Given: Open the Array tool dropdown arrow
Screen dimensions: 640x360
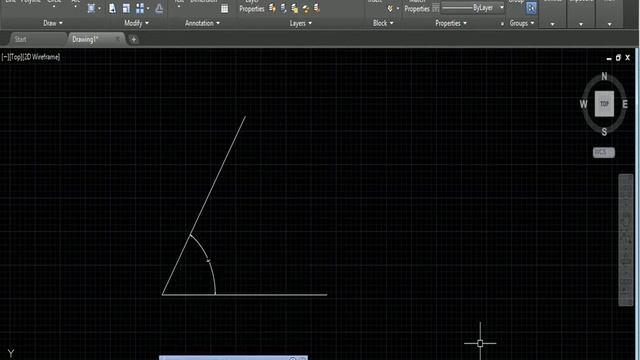Looking at the screenshot, I should [148, 8].
